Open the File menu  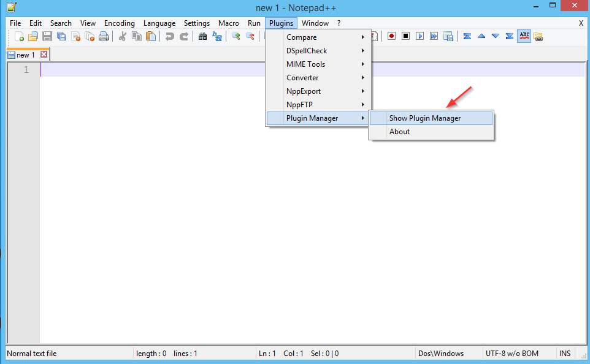click(x=15, y=23)
